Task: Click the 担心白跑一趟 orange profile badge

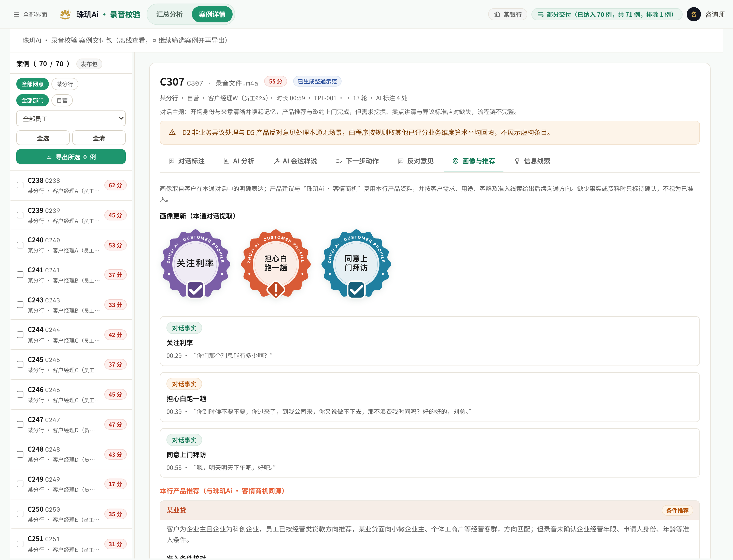Action: point(276,264)
